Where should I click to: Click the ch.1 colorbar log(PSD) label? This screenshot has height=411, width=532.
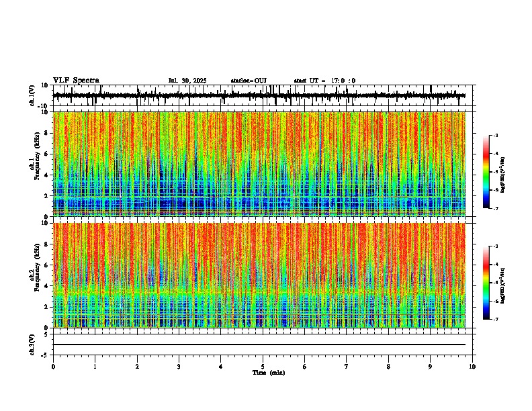coord(503,175)
